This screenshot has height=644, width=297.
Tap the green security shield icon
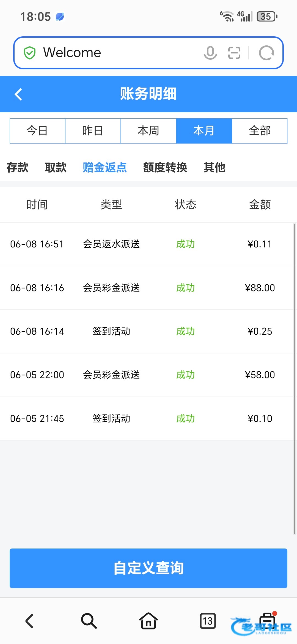coord(30,53)
